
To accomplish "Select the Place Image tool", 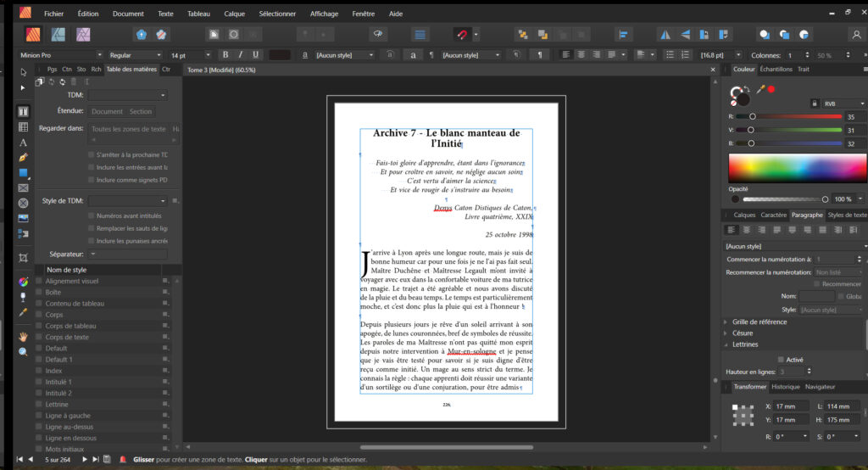I will pos(23,218).
